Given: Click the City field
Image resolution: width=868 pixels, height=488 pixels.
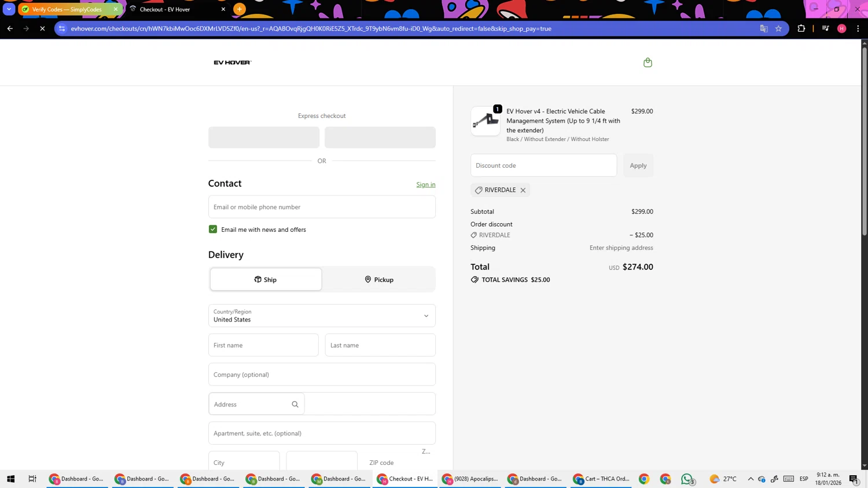Looking at the screenshot, I should (244, 461).
